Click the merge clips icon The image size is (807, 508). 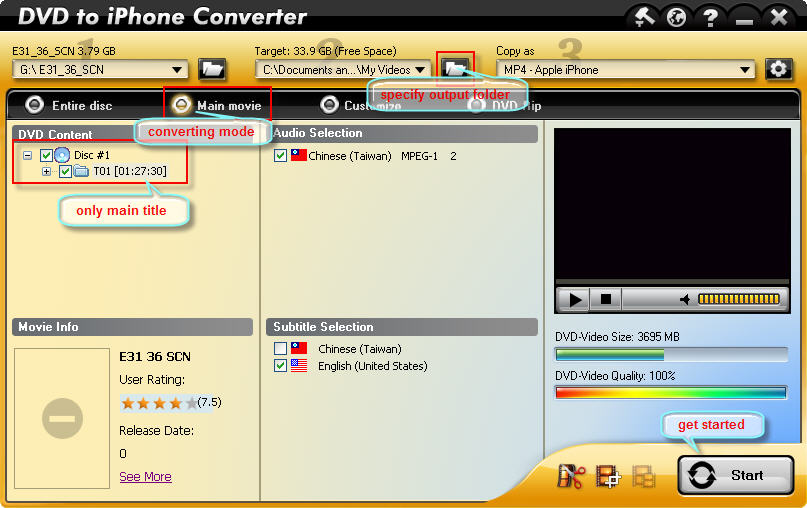(644, 476)
